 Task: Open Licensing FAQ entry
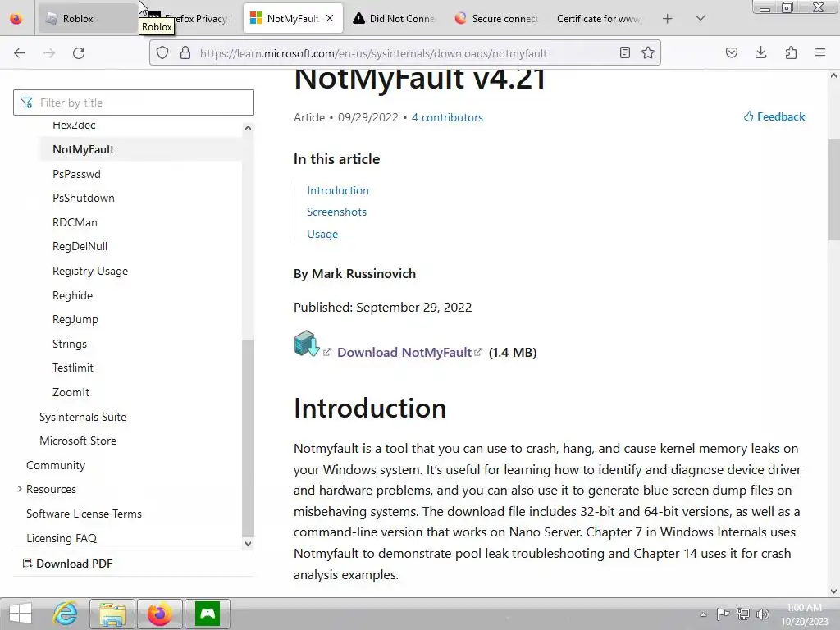coord(62,538)
